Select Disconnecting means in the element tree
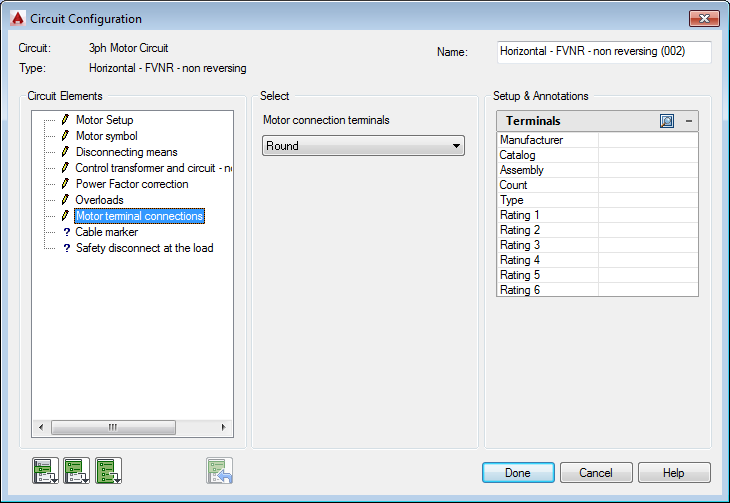730x503 pixels. tap(126, 152)
